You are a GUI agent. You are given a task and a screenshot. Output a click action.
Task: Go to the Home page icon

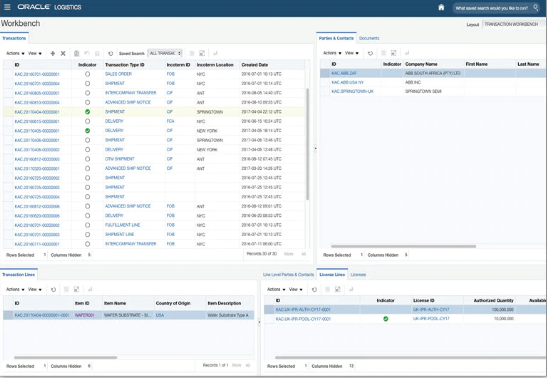coord(441,7)
